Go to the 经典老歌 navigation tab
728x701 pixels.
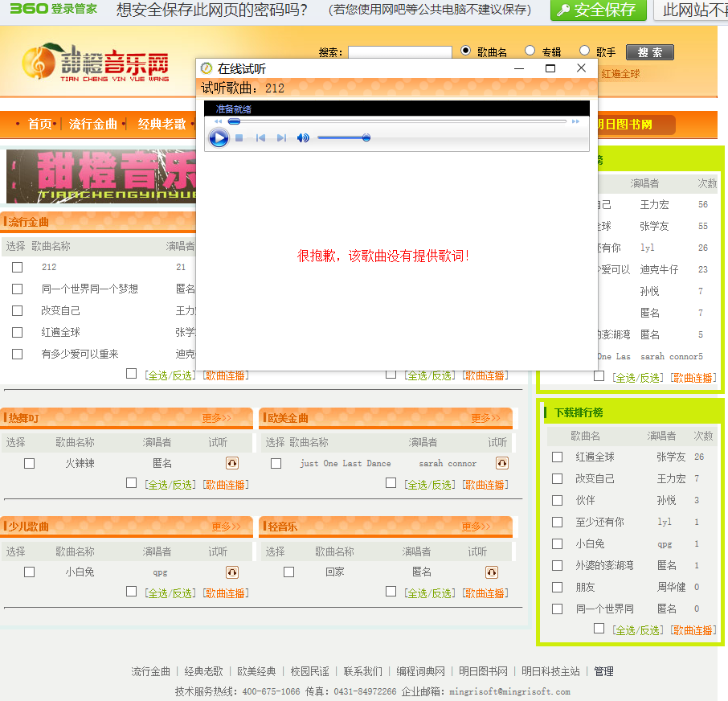click(162, 124)
